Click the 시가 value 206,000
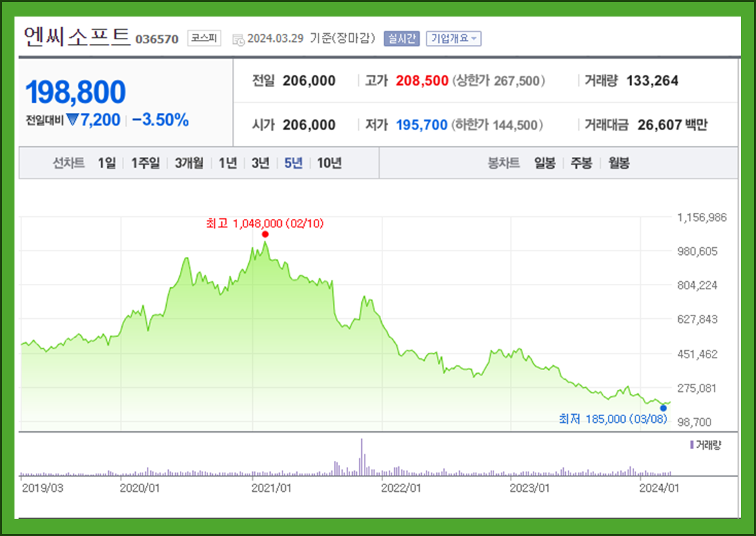 (309, 125)
